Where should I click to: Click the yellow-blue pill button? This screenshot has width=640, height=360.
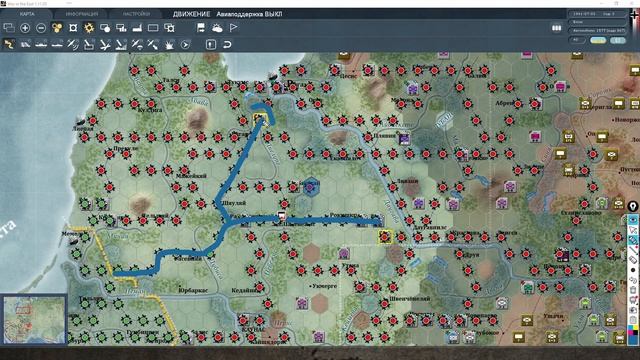tap(598, 40)
